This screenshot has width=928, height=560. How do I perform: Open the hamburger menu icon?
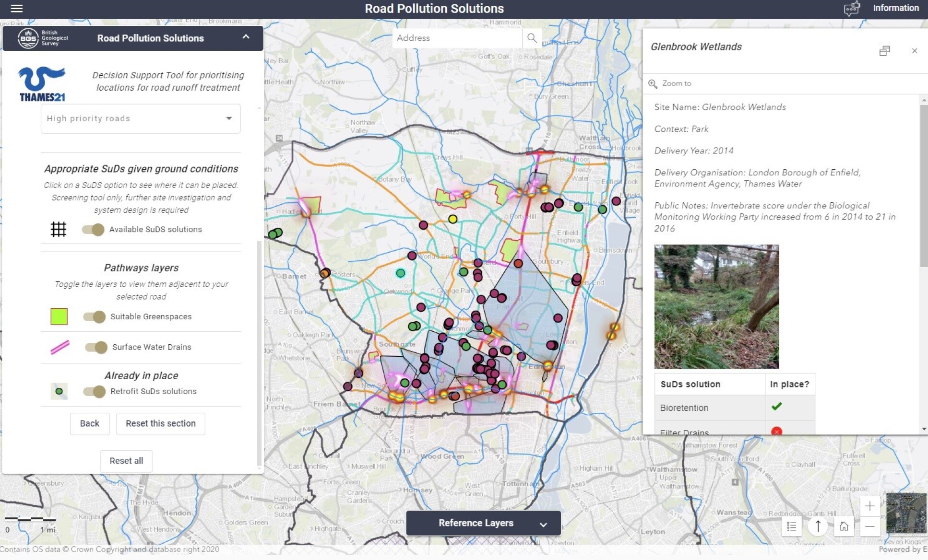17,9
